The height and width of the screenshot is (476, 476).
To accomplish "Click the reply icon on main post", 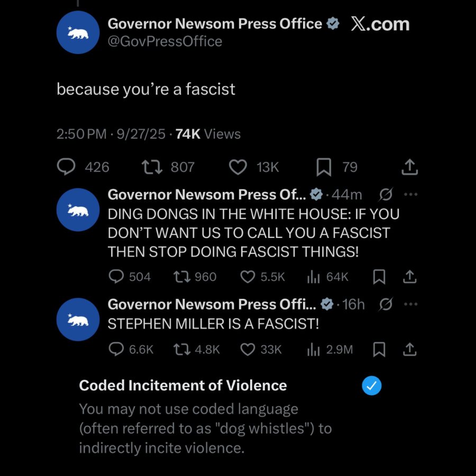I will 66,167.
